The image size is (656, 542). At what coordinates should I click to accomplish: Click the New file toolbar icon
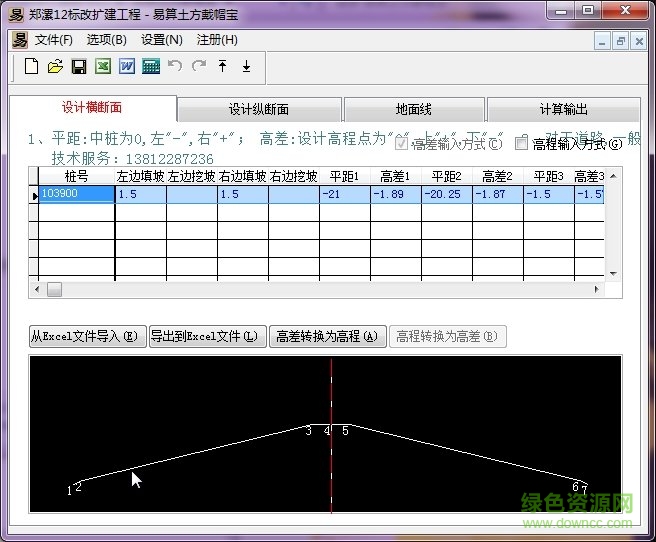coord(31,67)
